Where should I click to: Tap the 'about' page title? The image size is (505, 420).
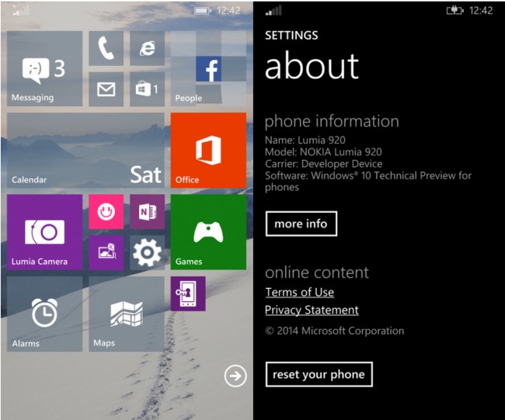point(312,67)
